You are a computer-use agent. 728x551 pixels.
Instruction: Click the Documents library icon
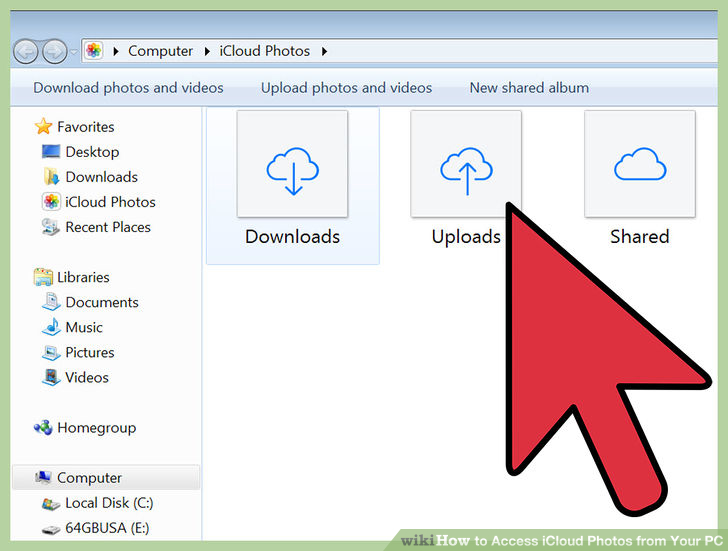(x=51, y=302)
